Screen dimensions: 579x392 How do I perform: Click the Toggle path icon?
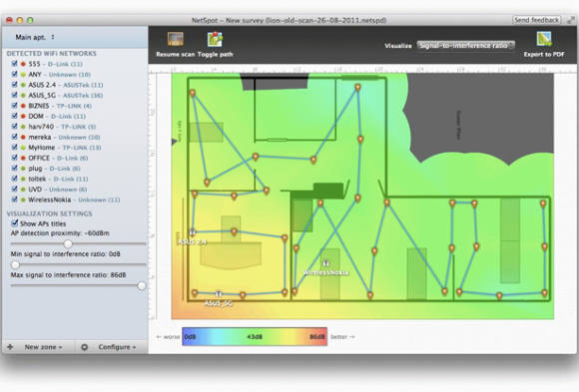point(215,39)
